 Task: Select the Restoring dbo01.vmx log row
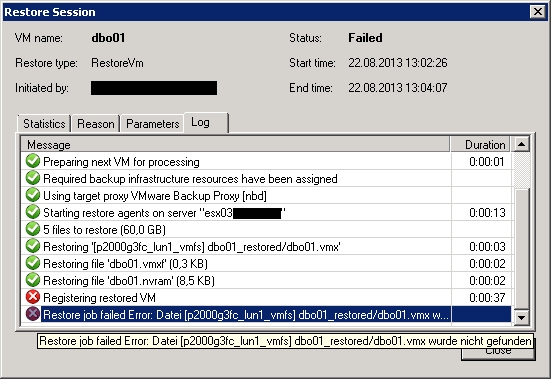[x=266, y=247]
